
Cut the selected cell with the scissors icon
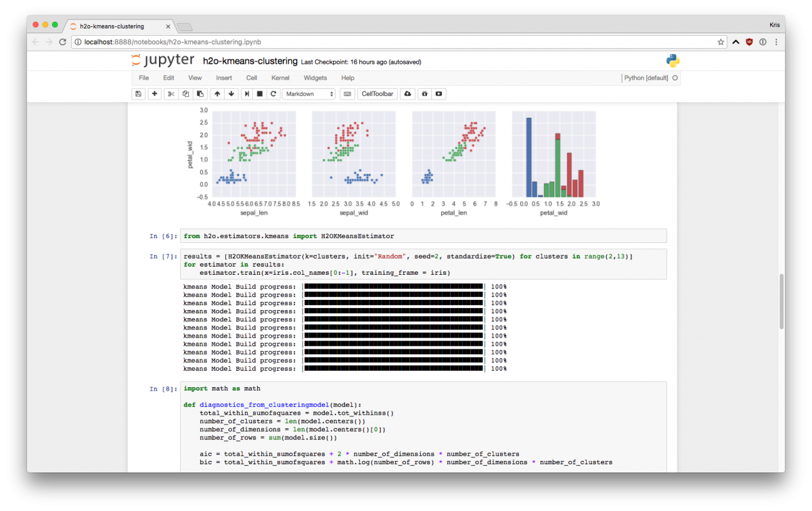pos(171,94)
